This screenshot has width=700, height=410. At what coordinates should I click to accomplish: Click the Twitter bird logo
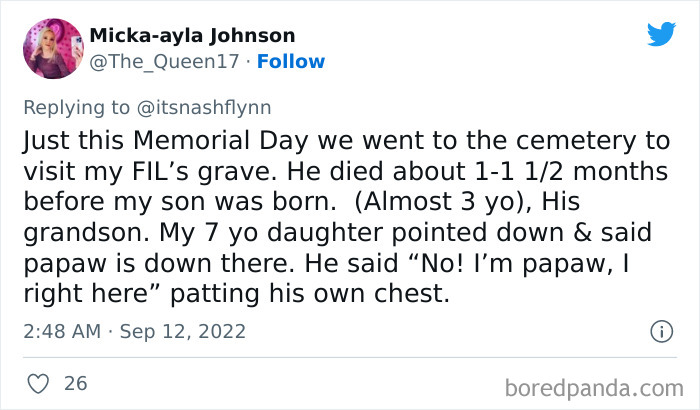pos(661,35)
